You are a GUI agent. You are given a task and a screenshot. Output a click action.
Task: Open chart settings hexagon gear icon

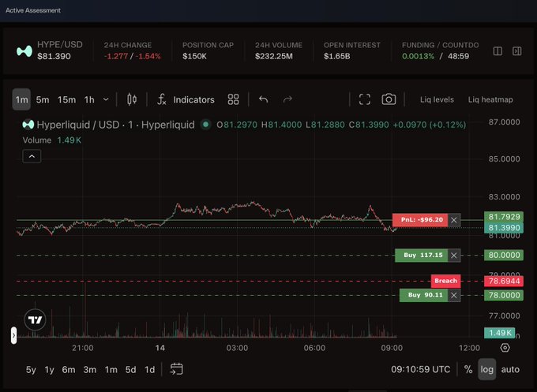505,348
